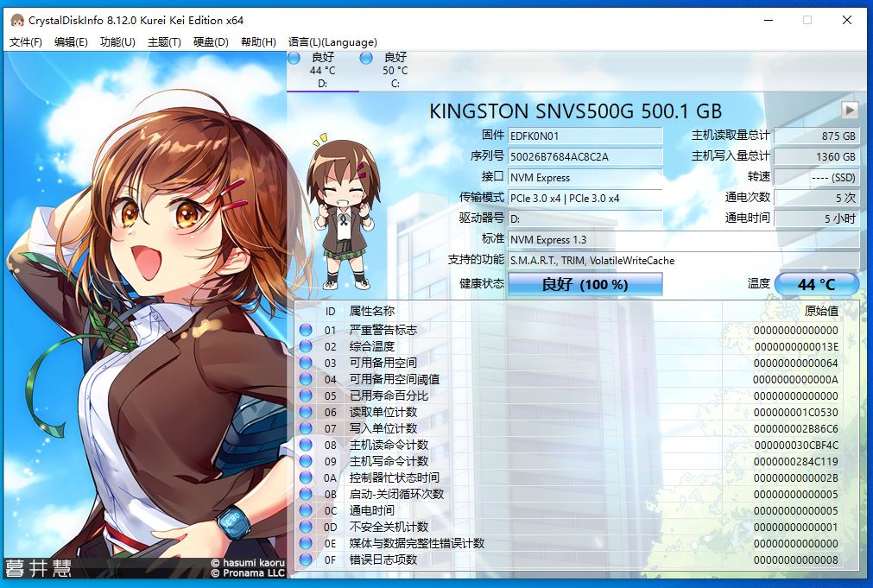Screen dimensions: 873x588
Task: Click the standard field NVM Express 1.3
Action: [x=683, y=239]
